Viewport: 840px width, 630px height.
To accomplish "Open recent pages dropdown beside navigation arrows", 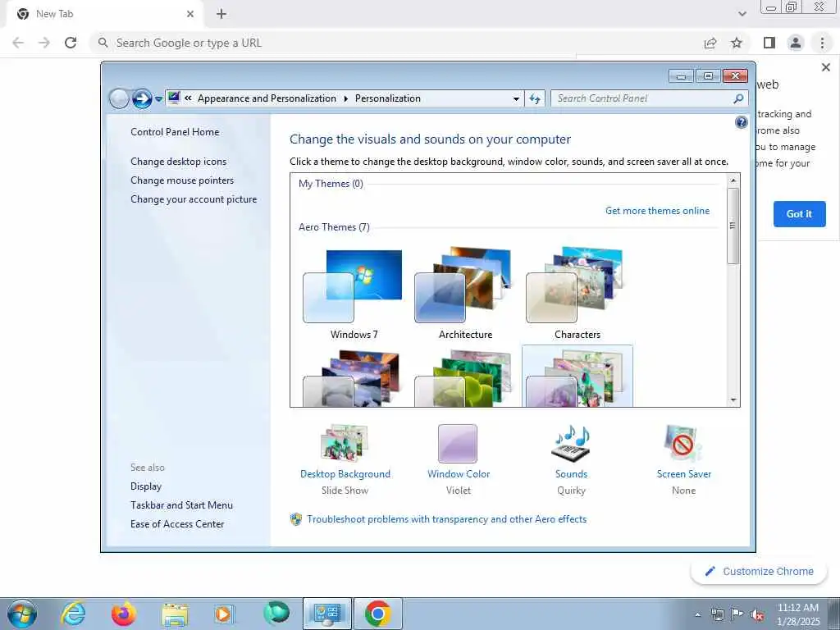I will click(x=158, y=99).
